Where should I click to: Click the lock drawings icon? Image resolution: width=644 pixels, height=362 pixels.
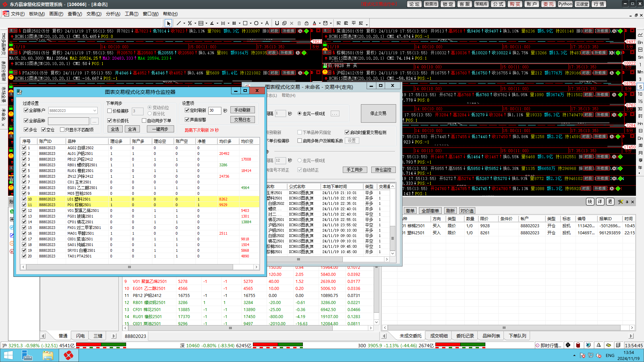[x=307, y=23]
